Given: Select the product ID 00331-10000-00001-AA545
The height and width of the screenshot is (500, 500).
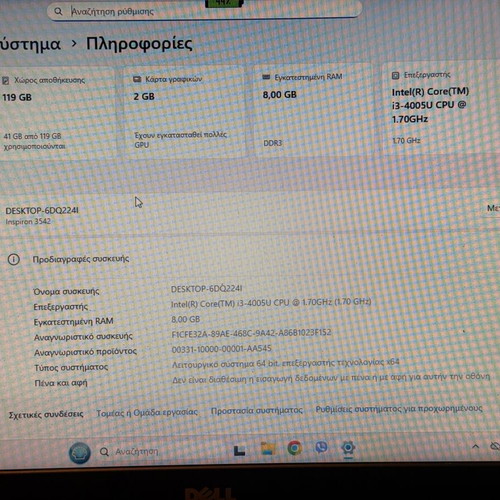Looking at the screenshot, I should coord(222,349).
